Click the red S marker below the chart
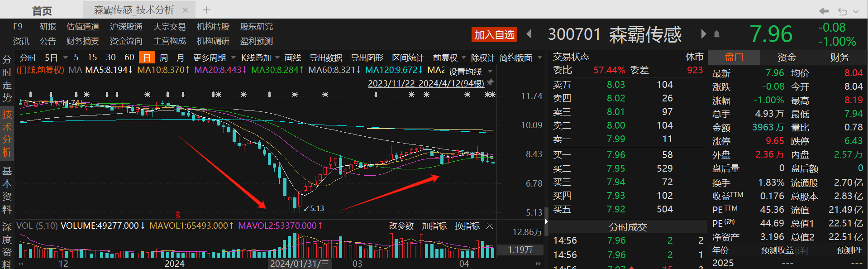Screen dimensions: 868x269 [178, 215]
